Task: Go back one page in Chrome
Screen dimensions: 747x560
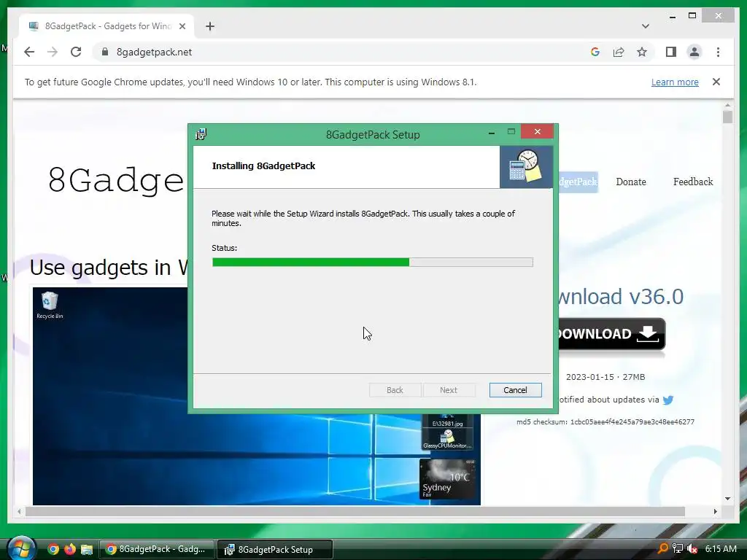Action: point(29,52)
